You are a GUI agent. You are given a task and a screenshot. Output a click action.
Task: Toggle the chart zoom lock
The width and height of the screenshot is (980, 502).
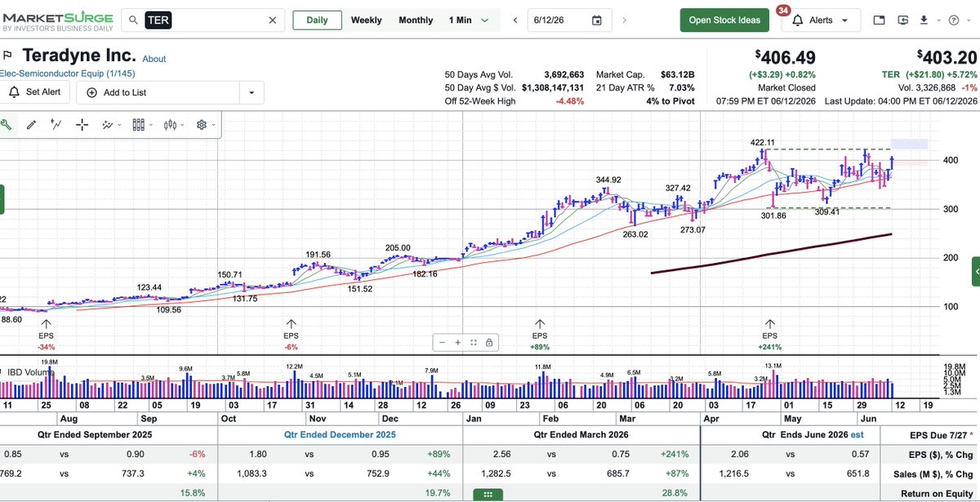pos(488,343)
